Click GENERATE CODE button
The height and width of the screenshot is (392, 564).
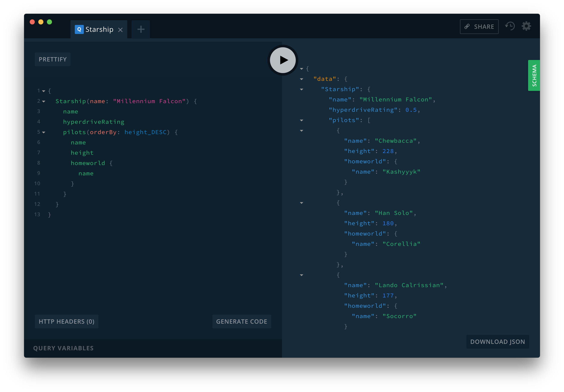[241, 322]
